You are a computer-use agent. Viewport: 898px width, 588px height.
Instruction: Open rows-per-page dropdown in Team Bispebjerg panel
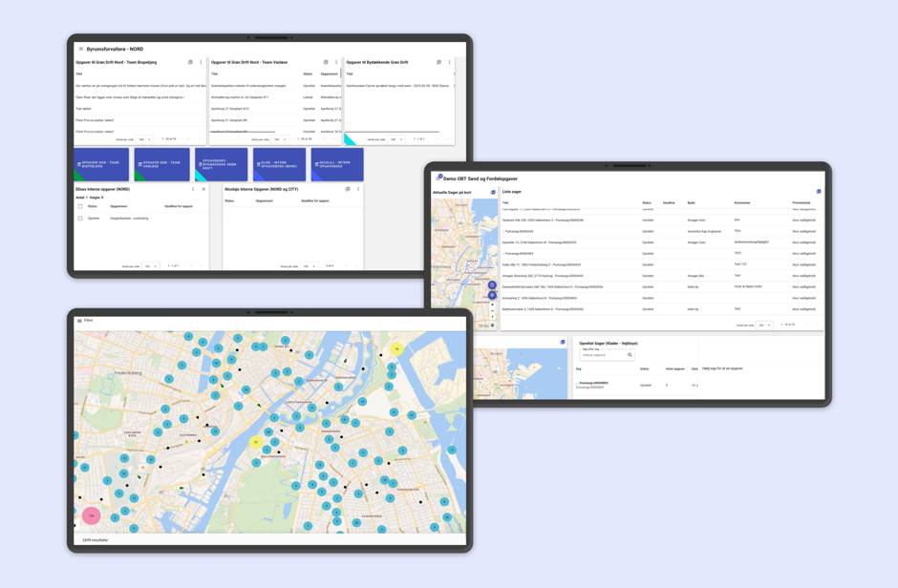tap(145, 139)
